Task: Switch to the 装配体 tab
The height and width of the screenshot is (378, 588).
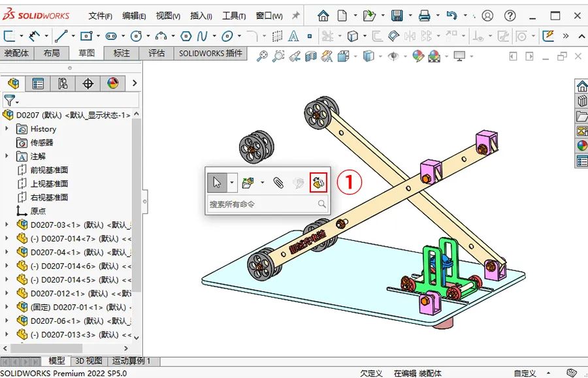Action: [x=16, y=53]
